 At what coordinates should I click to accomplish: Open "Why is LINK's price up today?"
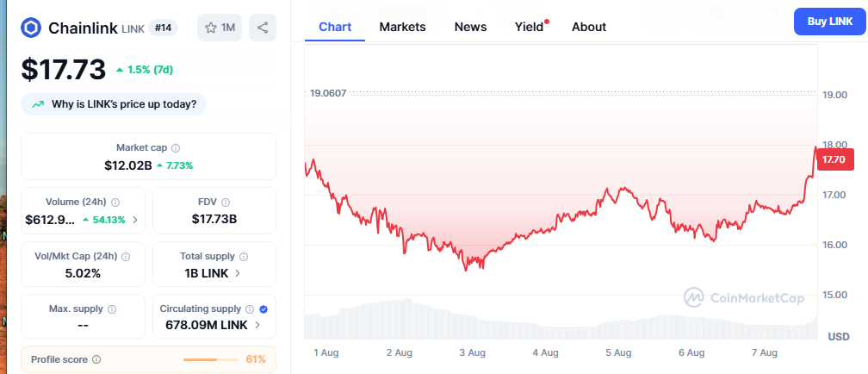click(114, 104)
